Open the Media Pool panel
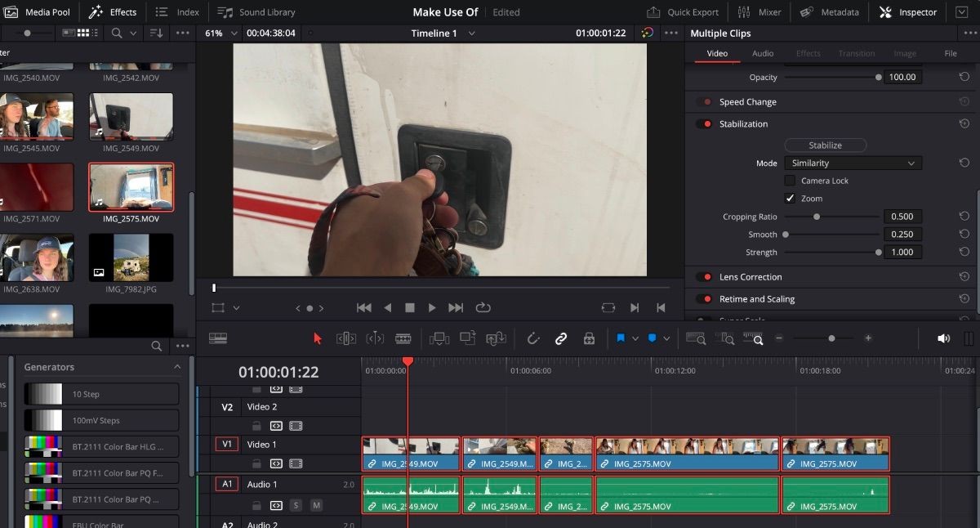980x528 pixels. click(36, 12)
